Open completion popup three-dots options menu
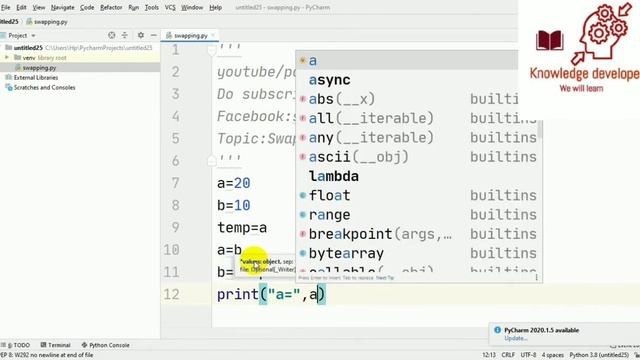640x360 pixels. point(536,278)
